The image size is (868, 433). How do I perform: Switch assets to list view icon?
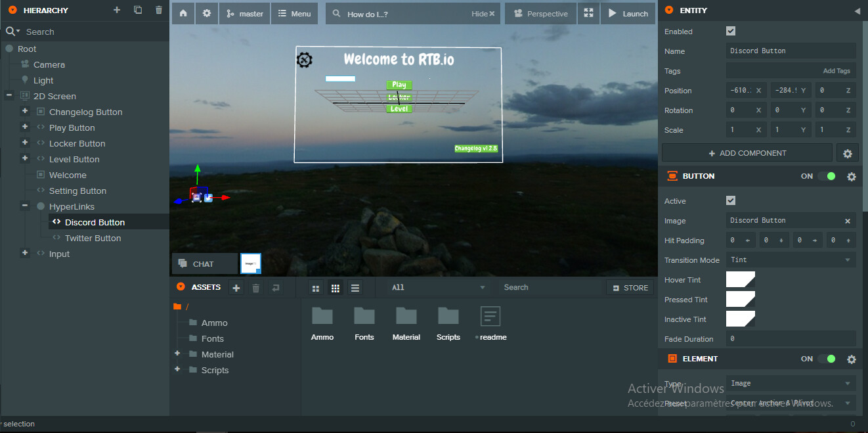pyautogui.click(x=355, y=288)
